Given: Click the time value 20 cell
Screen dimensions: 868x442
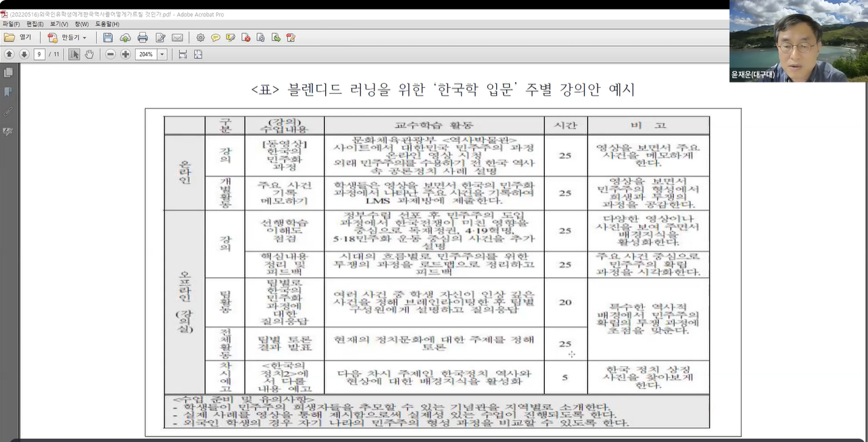Looking at the screenshot, I should (565, 302).
